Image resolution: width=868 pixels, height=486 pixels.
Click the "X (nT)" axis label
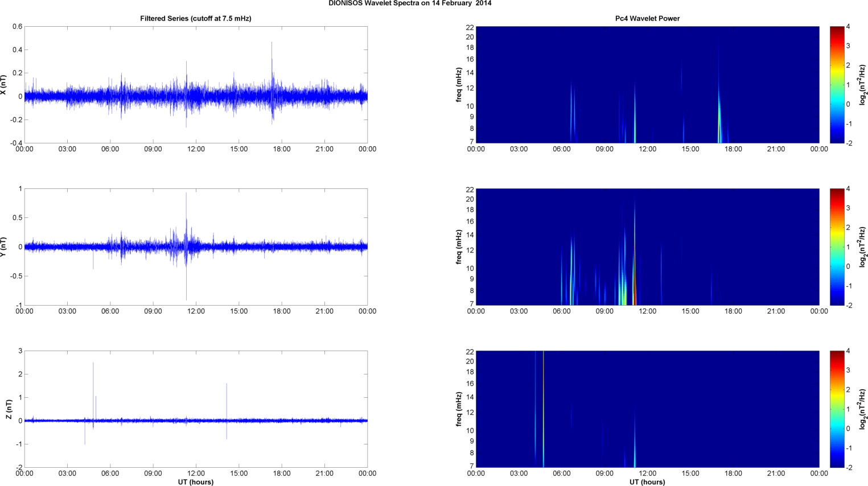pos(4,85)
